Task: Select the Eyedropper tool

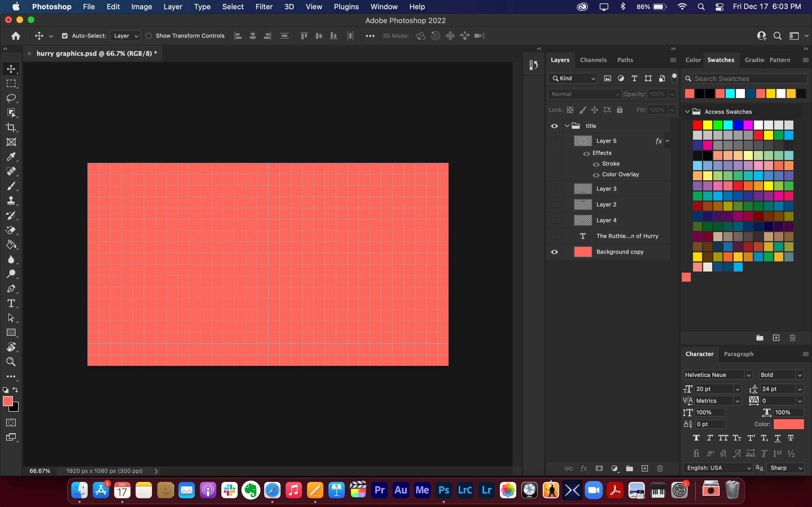Action: [x=11, y=157]
